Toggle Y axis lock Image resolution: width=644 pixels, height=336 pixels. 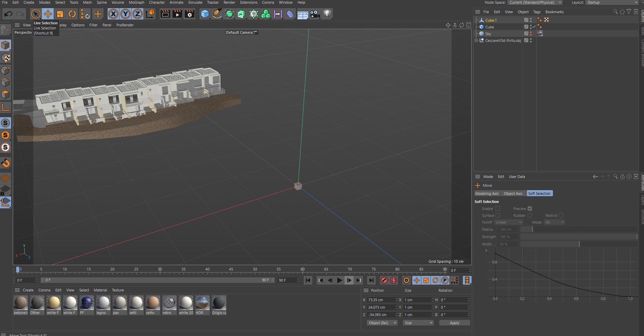tap(125, 14)
